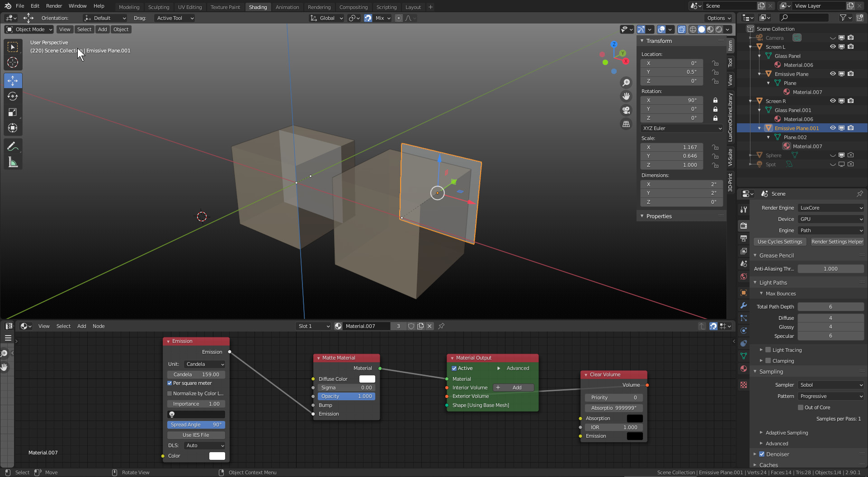Click the Use Cycles Settings button

(x=780, y=242)
